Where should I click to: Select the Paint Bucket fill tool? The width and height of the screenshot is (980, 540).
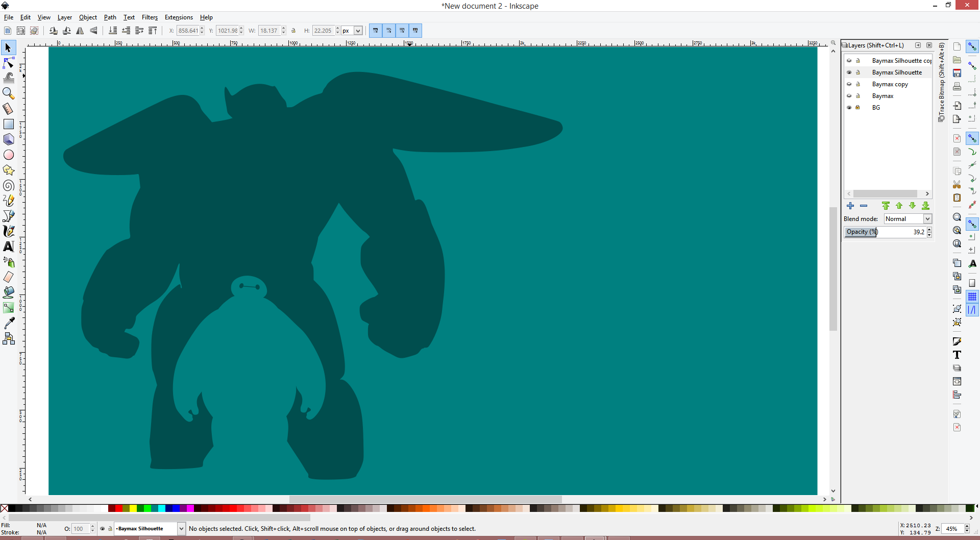[9, 292]
